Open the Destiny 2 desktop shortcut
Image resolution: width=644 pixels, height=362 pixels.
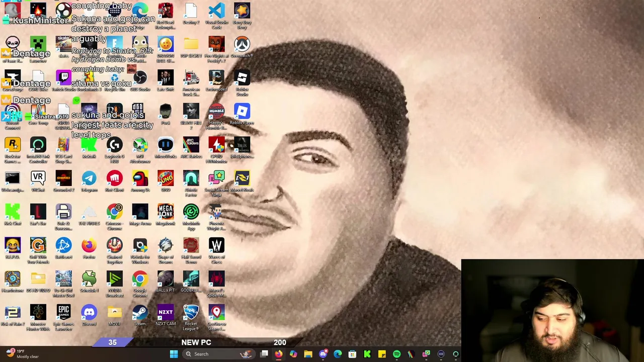tap(191, 14)
